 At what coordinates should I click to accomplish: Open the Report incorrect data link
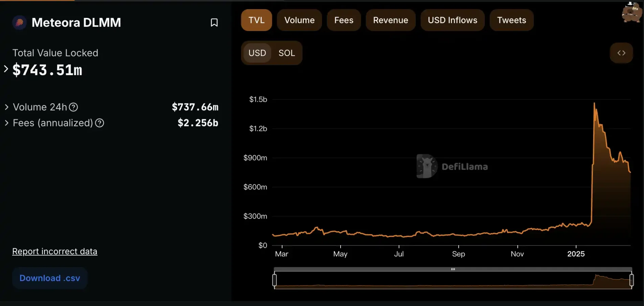(x=54, y=251)
